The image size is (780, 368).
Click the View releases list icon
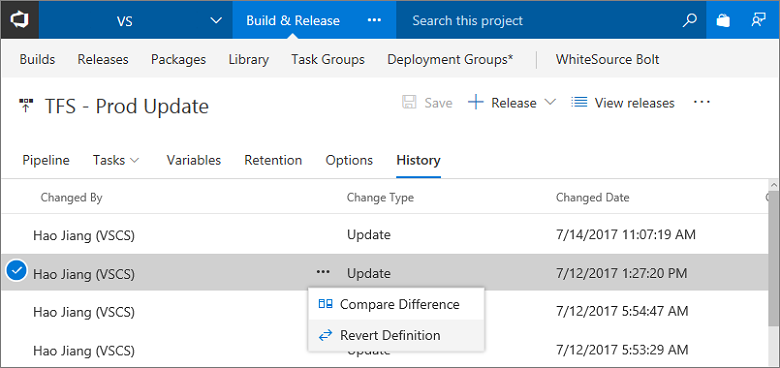pos(579,103)
